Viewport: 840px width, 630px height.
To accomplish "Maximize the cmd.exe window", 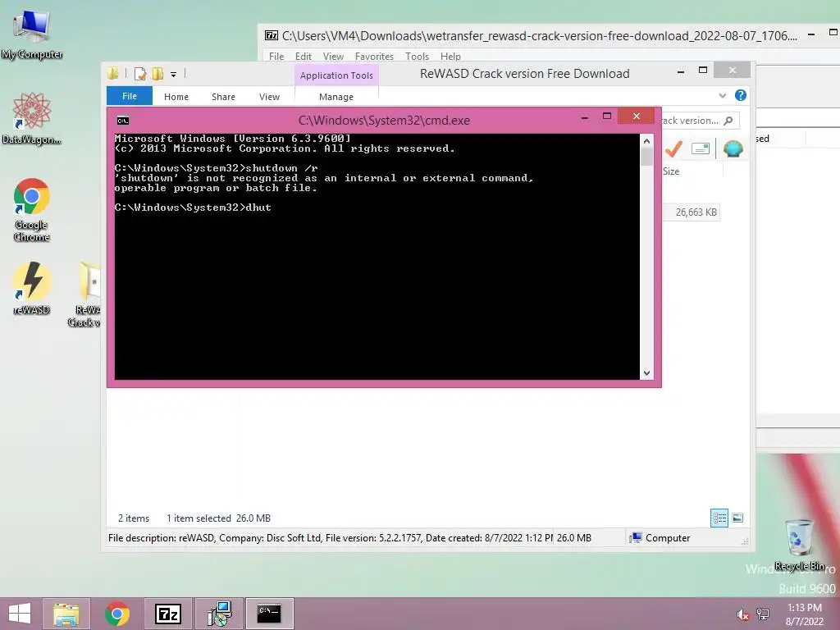I will [607, 116].
